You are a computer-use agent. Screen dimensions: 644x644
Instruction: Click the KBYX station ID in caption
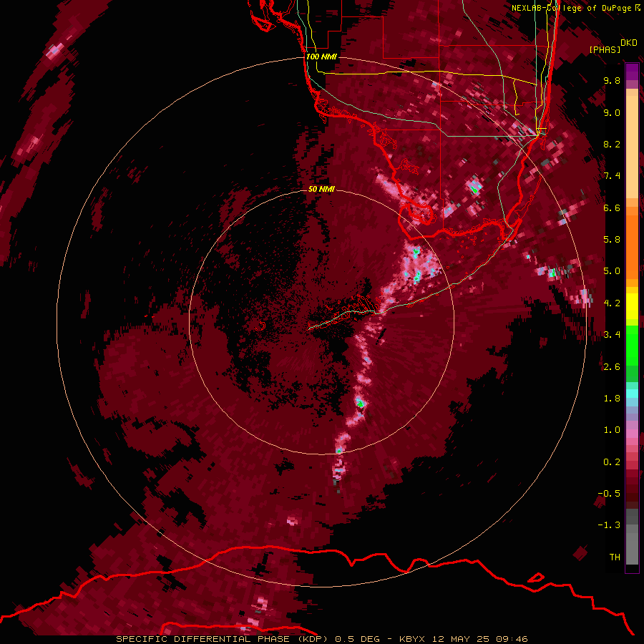click(413, 639)
